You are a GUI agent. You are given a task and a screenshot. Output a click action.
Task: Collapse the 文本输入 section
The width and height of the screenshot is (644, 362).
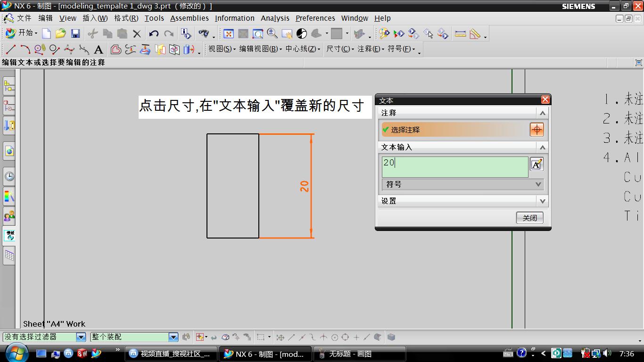(x=542, y=148)
